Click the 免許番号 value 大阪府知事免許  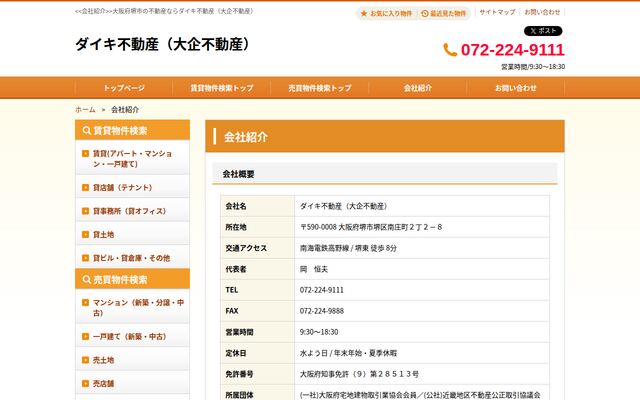pos(359,374)
